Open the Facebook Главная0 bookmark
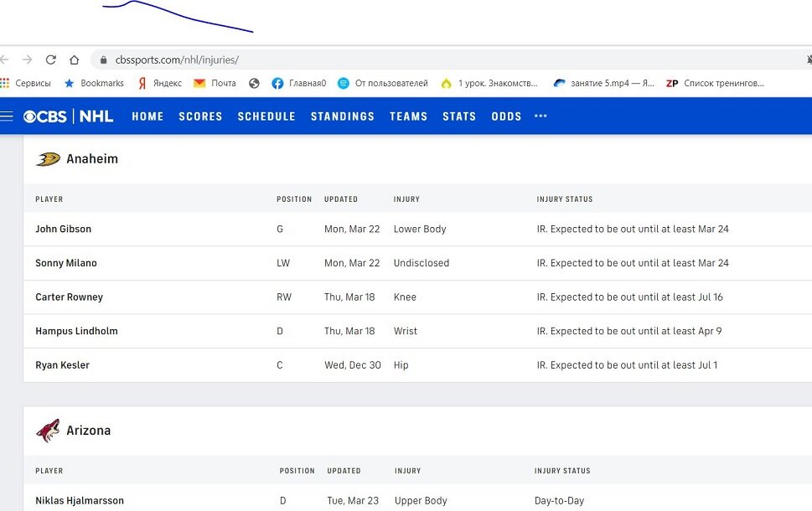This screenshot has width=812, height=511. pos(299,83)
